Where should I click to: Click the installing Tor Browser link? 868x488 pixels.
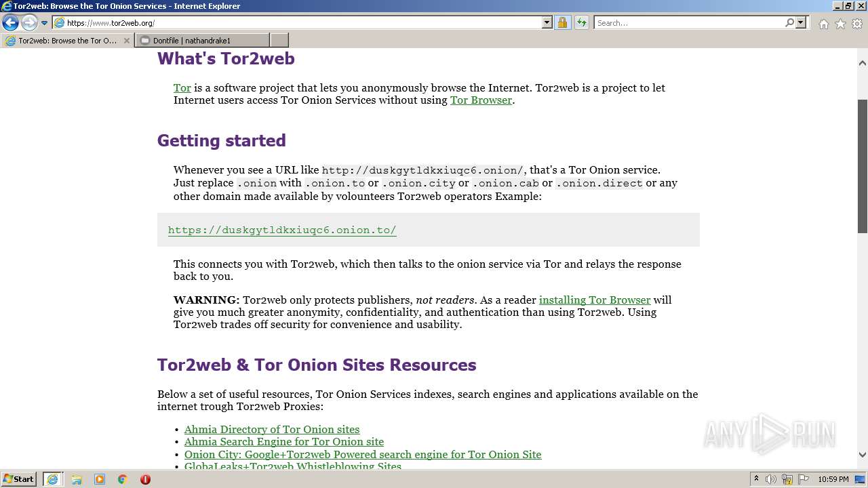point(595,300)
